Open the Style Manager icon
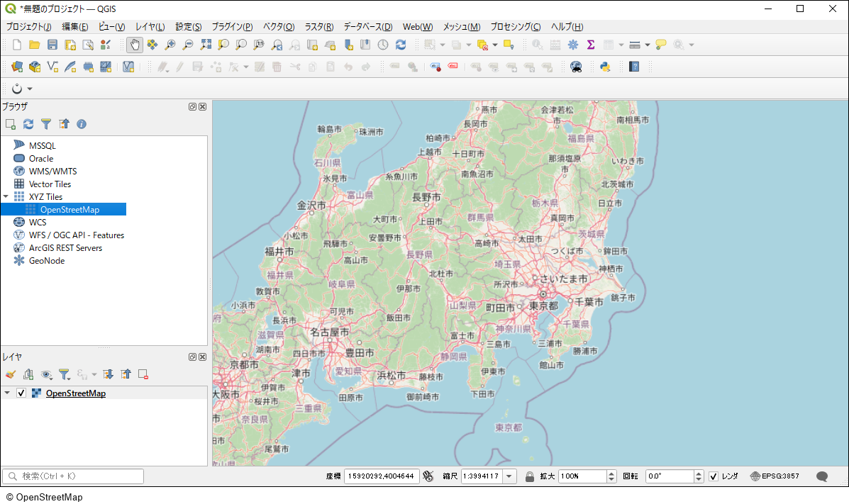Screen dimensions: 849x504 tap(106, 45)
